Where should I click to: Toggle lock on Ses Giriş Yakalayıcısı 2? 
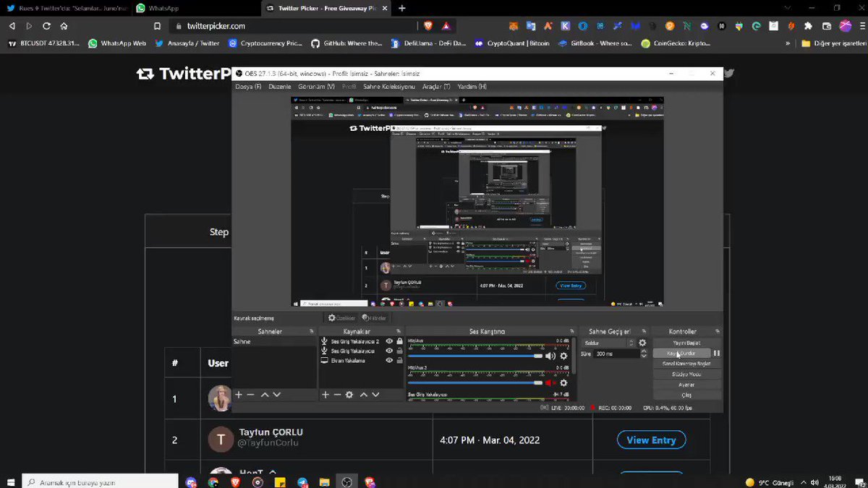tap(399, 341)
